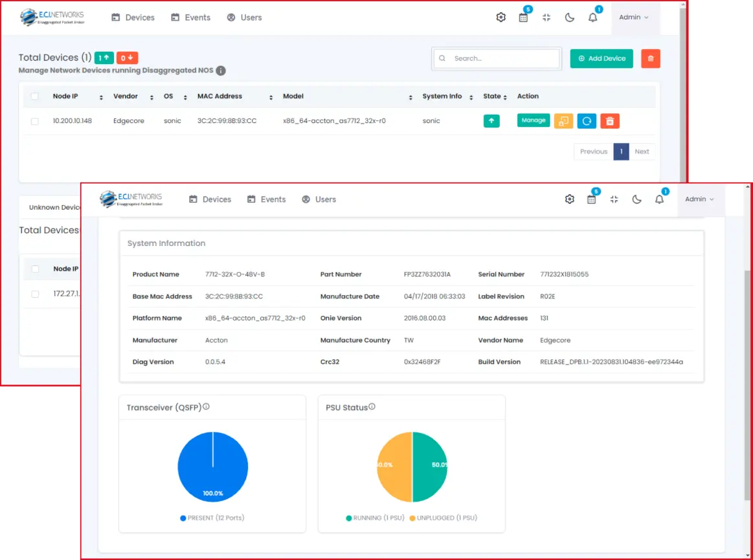Select the checkbox for device 10.200.10.148
The image size is (753, 560).
(34, 121)
